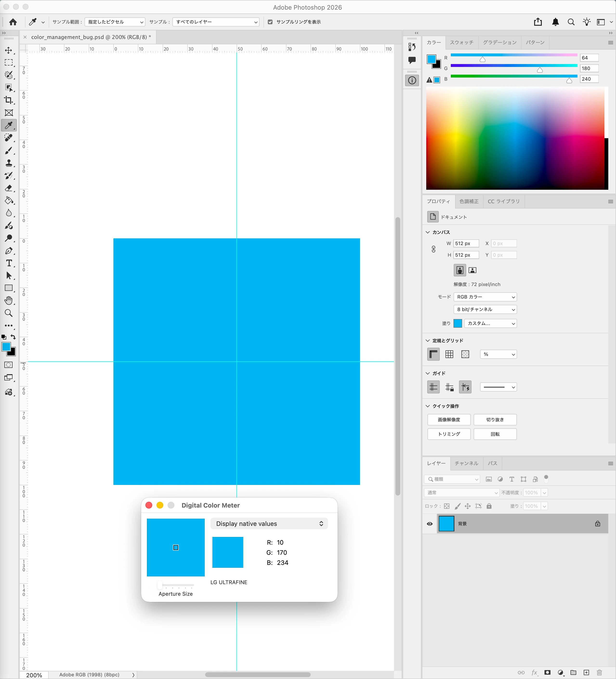Select the Hand tool
The image size is (616, 679).
[9, 300]
